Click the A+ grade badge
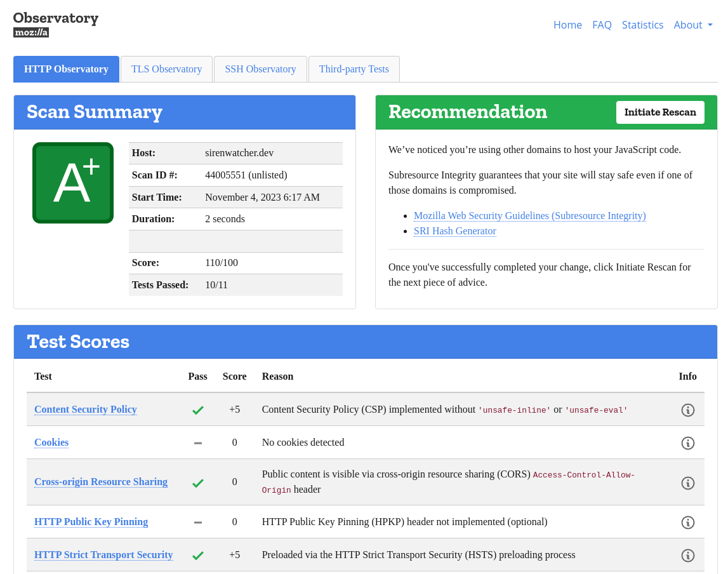 73,183
